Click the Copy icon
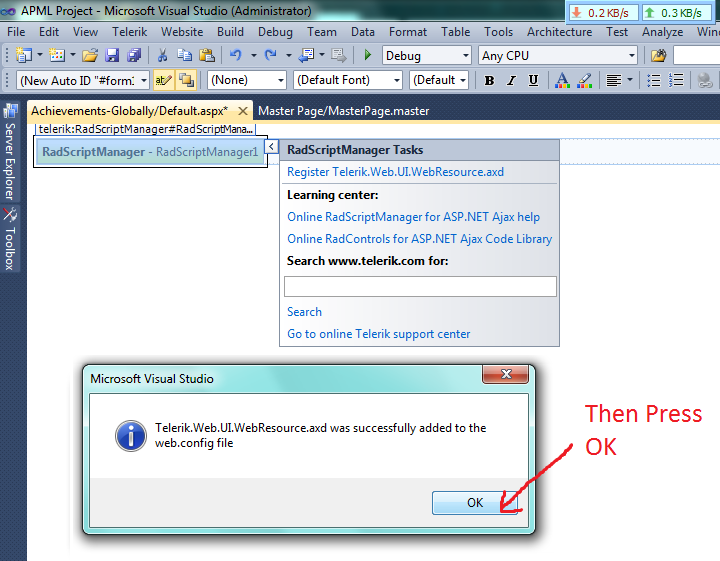The height and width of the screenshot is (561, 720). (x=185, y=56)
